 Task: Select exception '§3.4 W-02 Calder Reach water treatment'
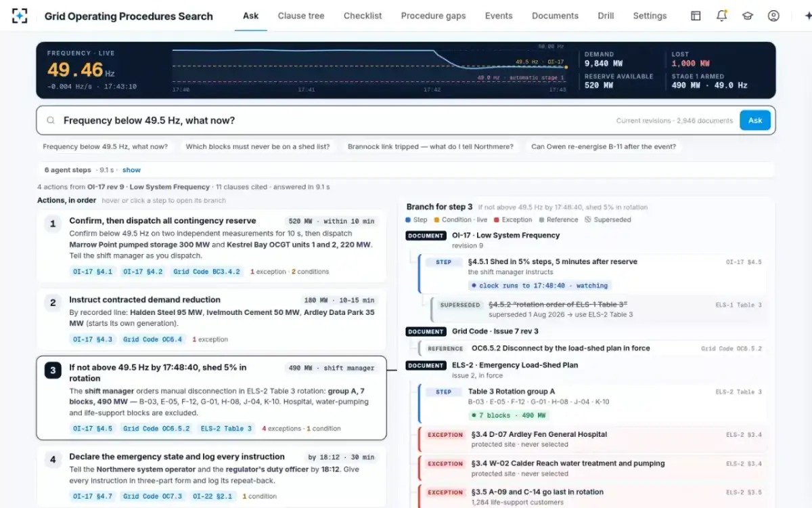591,468
